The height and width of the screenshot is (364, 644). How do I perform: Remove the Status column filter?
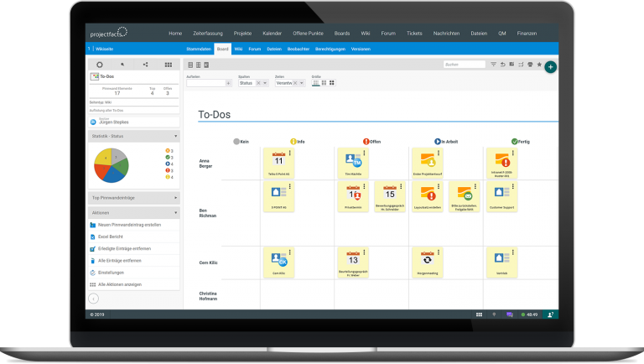click(257, 83)
